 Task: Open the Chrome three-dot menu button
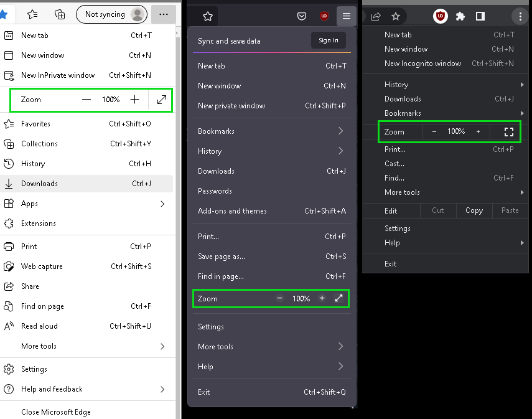pyautogui.click(x=520, y=16)
